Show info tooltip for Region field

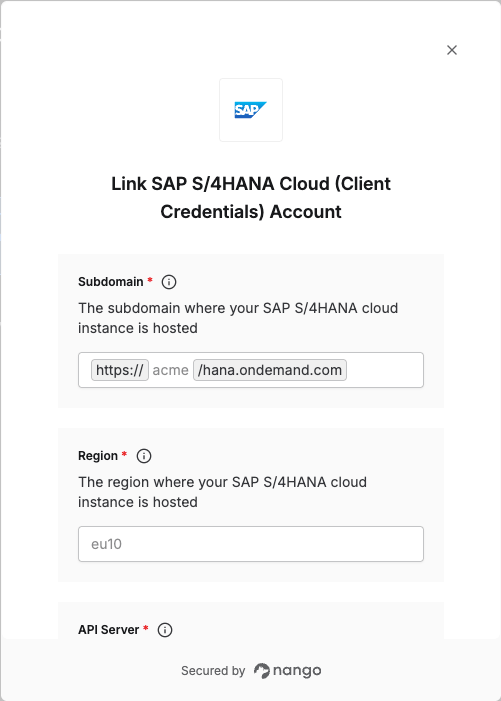144,456
